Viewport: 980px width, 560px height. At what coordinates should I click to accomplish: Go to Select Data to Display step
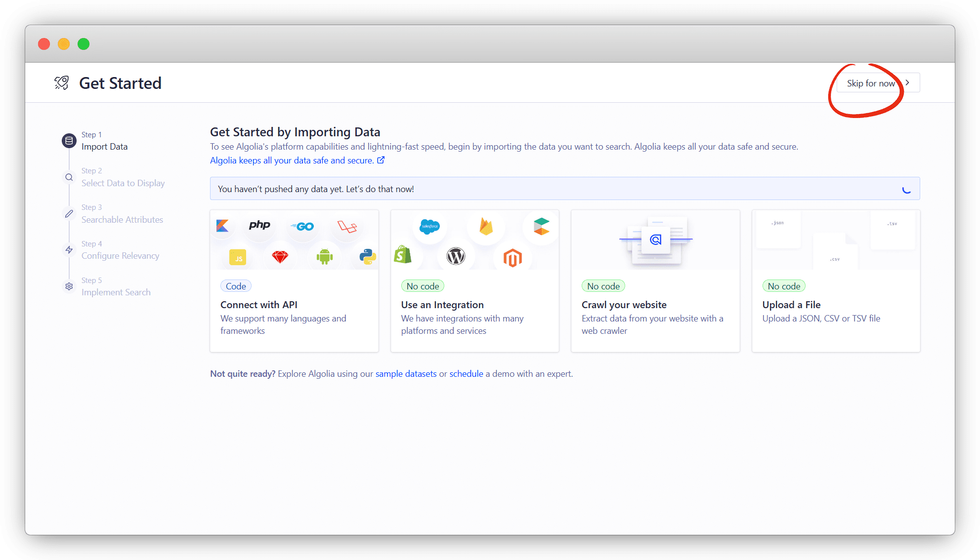(x=123, y=183)
